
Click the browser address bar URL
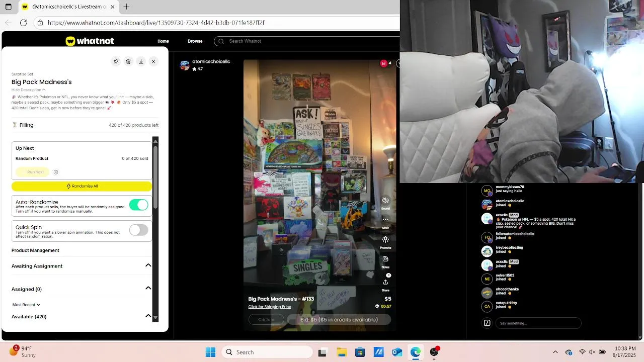click(156, 23)
